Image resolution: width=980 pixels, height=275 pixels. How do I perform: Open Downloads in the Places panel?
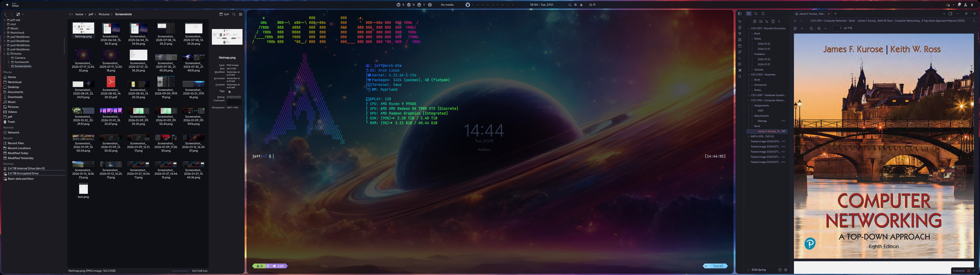click(15, 97)
